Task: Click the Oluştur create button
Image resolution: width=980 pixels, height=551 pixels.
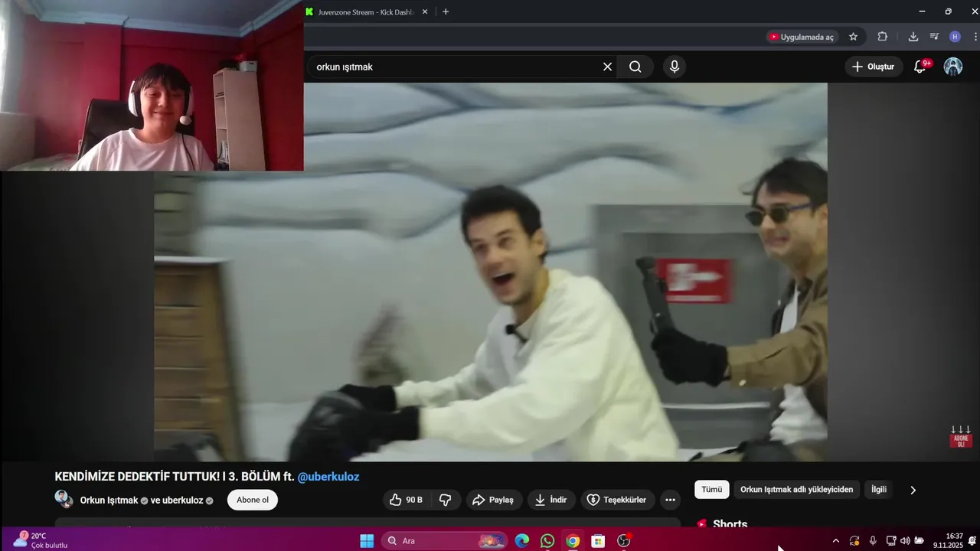Action: (873, 67)
